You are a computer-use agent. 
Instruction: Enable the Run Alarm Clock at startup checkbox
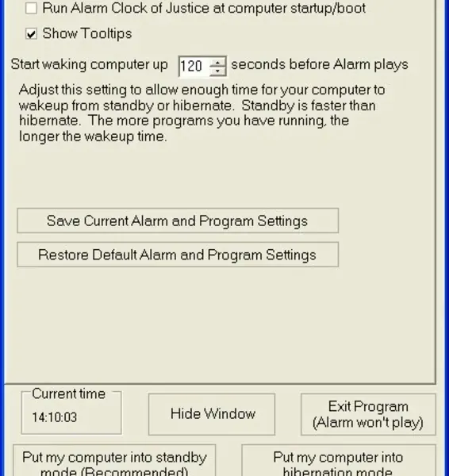(31, 8)
